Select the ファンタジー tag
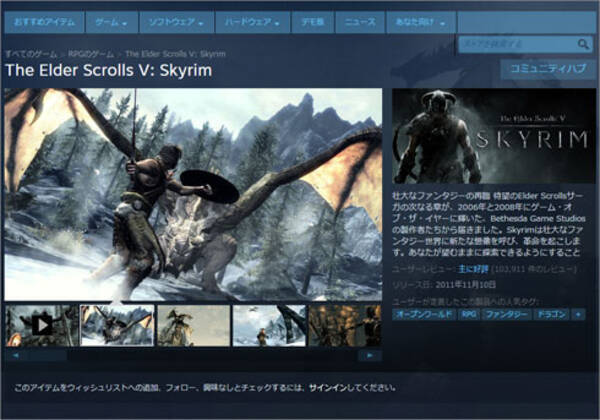This screenshot has width=600, height=420. [x=507, y=314]
